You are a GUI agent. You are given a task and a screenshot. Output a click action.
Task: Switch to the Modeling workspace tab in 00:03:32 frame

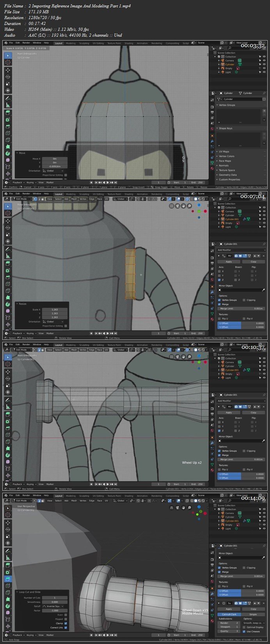click(71, 43)
